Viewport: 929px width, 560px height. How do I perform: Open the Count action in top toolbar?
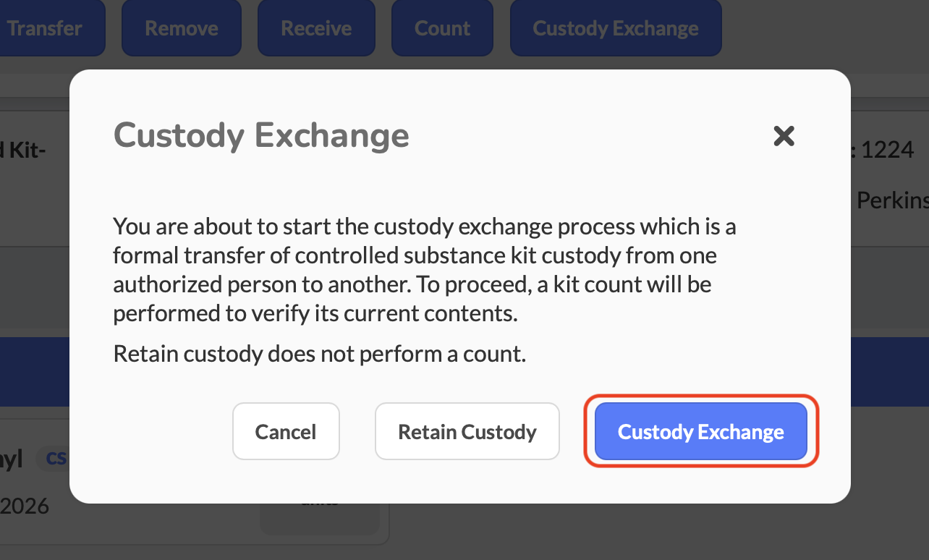point(442,28)
